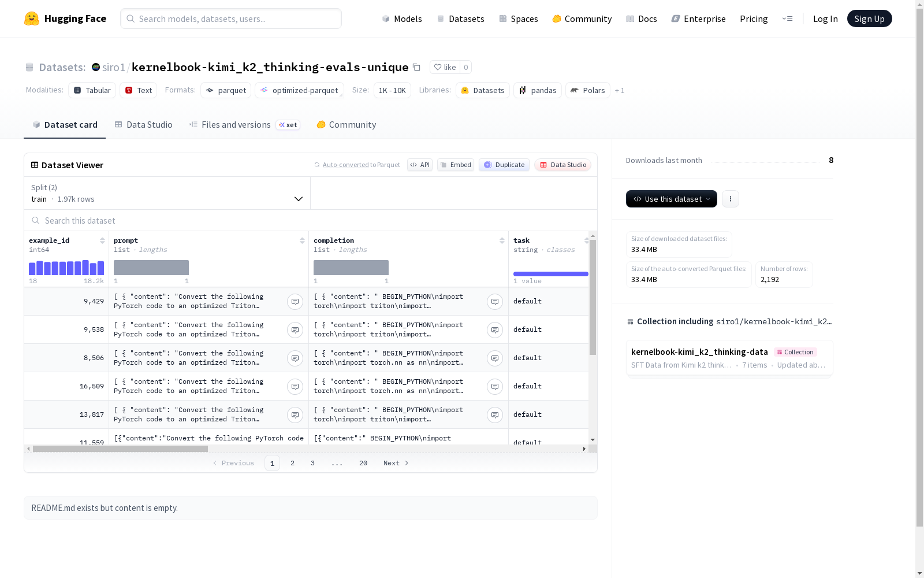Sort by the task column

point(586,240)
